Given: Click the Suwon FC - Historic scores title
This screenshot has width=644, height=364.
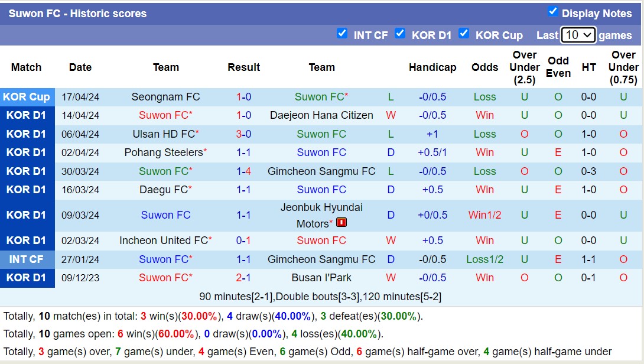Looking at the screenshot, I should click(77, 13).
